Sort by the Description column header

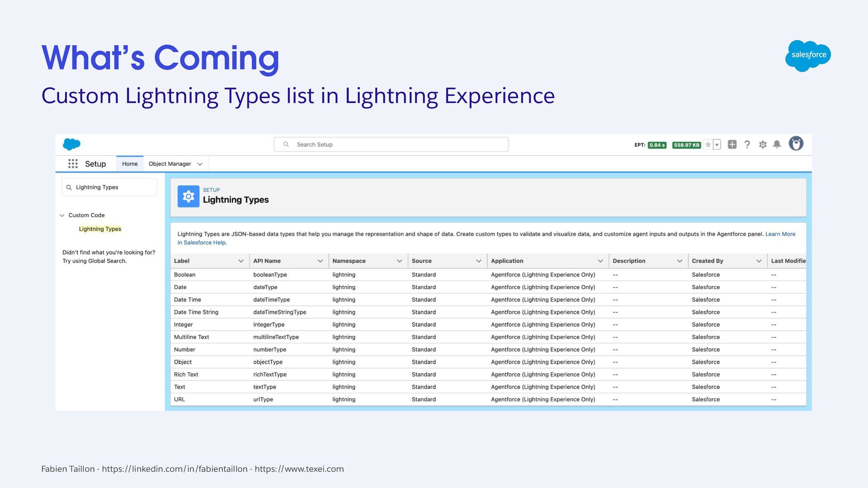tap(629, 261)
